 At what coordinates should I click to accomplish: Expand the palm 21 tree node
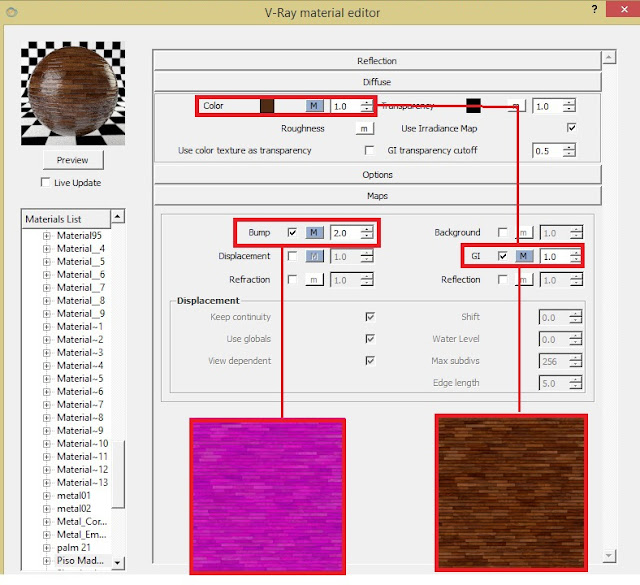coord(47,548)
